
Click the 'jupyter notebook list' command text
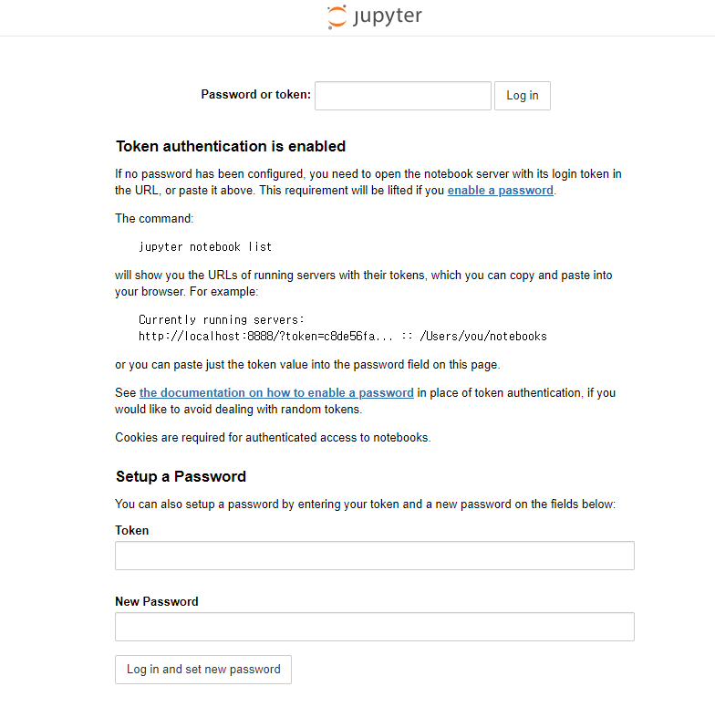205,246
